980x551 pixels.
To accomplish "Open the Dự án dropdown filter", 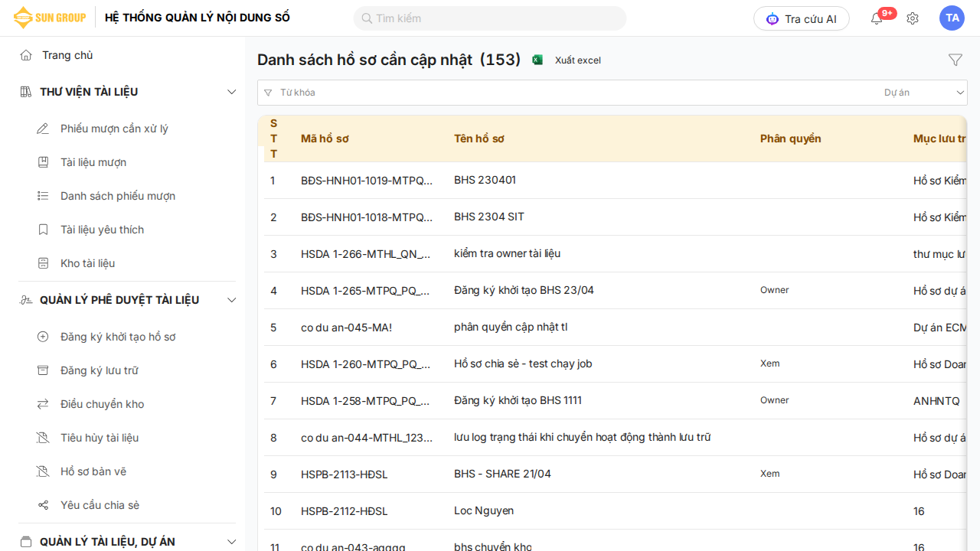I will click(923, 93).
